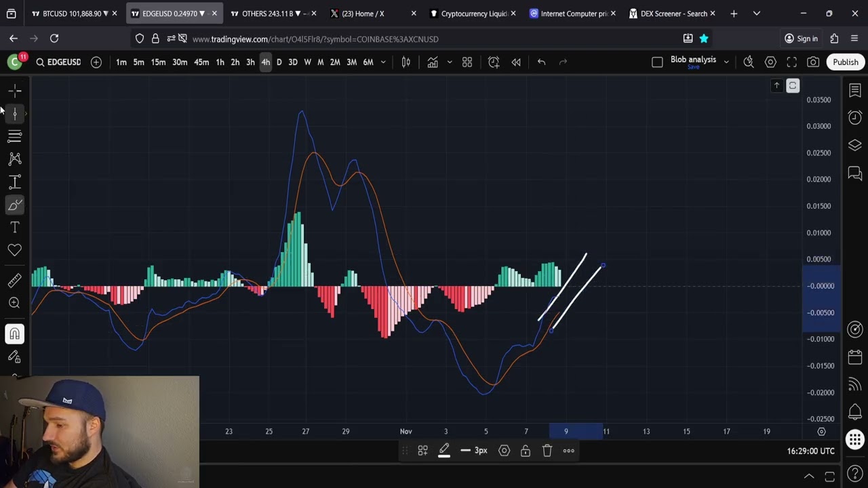Open the economic calendar panel
Image resolution: width=868 pixels, height=488 pixels.
(x=855, y=357)
